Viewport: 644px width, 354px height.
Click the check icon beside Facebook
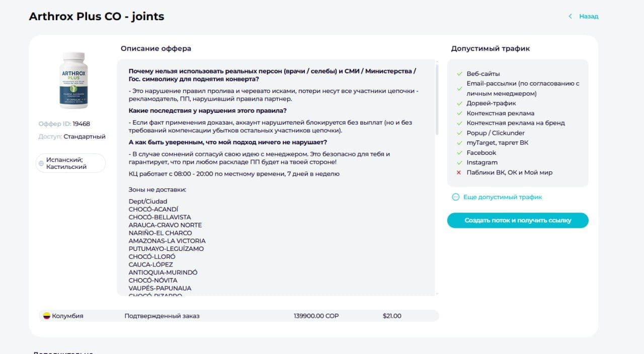pos(459,153)
